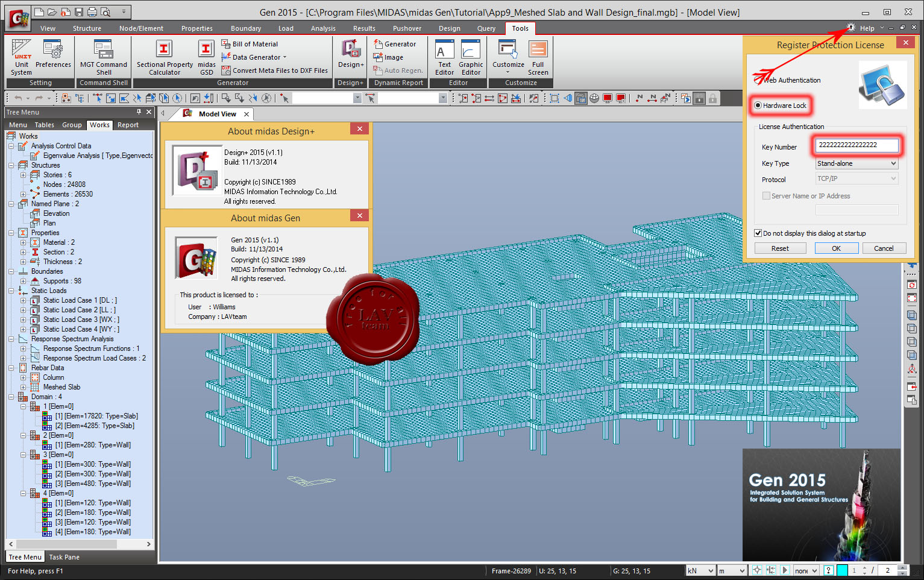Open the Help menu

click(867, 28)
